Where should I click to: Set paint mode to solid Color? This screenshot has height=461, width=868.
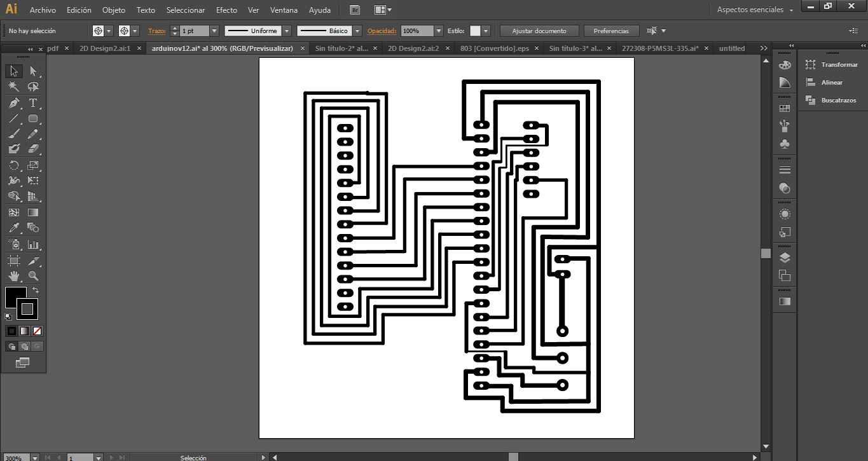pos(11,331)
